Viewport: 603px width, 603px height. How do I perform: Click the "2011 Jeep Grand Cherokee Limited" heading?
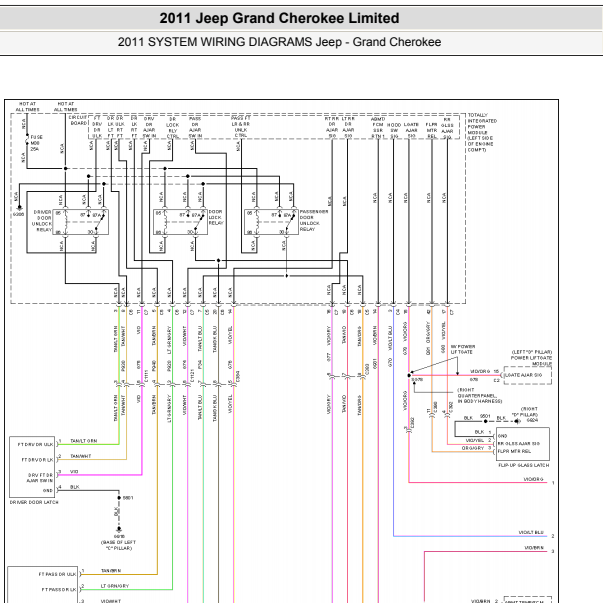click(x=279, y=18)
